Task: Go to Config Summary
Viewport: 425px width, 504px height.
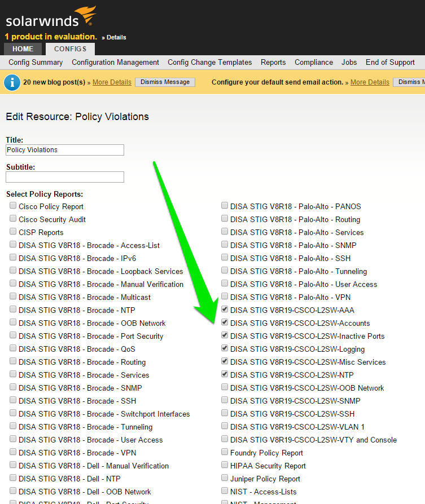Action: [36, 63]
